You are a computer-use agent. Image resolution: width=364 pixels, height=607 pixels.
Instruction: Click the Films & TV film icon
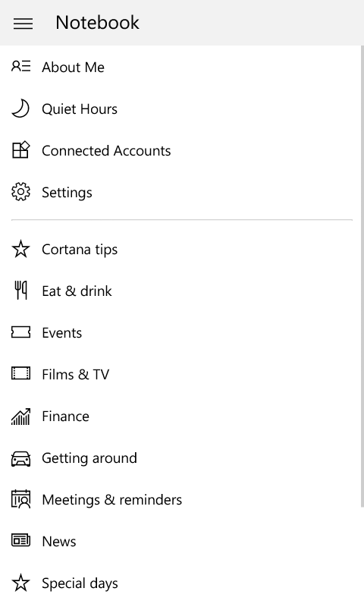[20, 373]
